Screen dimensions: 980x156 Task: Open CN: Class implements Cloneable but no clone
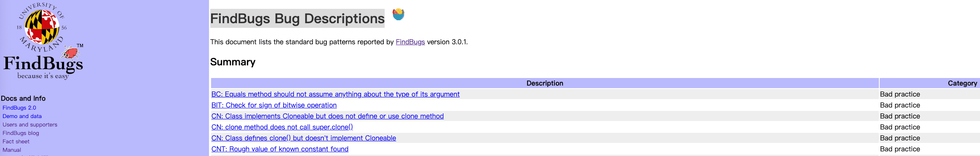pos(327,116)
